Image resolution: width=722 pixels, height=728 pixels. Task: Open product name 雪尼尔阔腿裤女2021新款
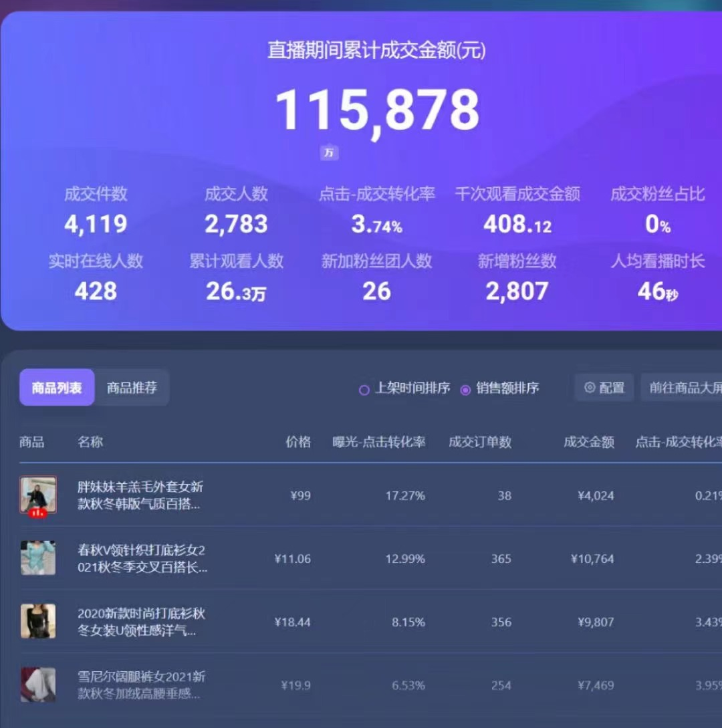(x=141, y=685)
